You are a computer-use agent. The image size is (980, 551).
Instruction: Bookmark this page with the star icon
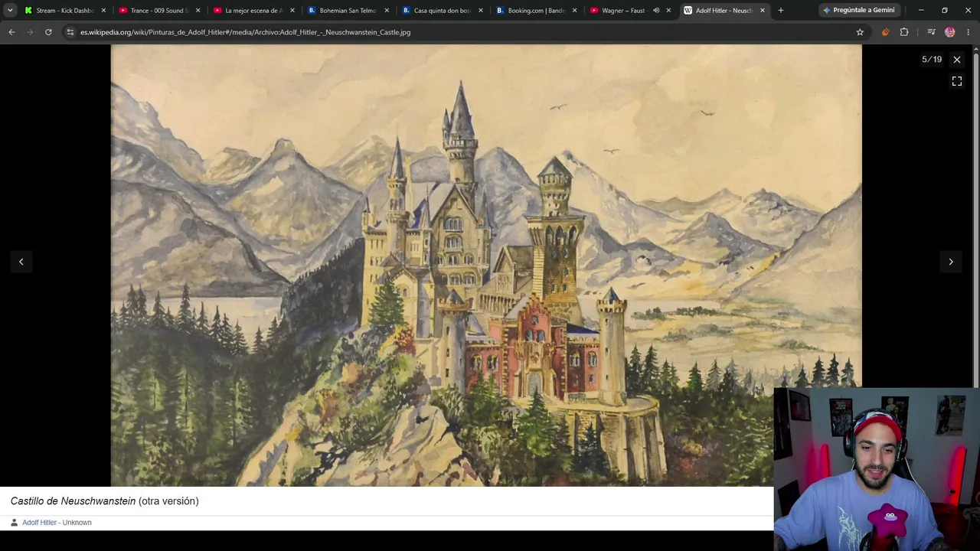(860, 32)
